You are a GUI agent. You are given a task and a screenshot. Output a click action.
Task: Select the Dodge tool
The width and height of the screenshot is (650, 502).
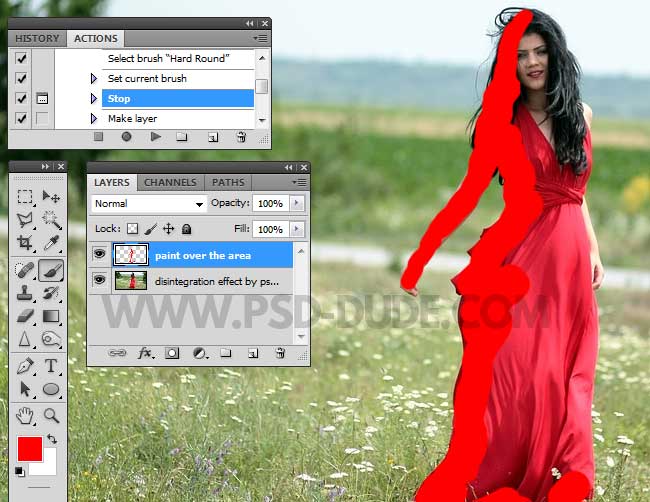tap(51, 340)
